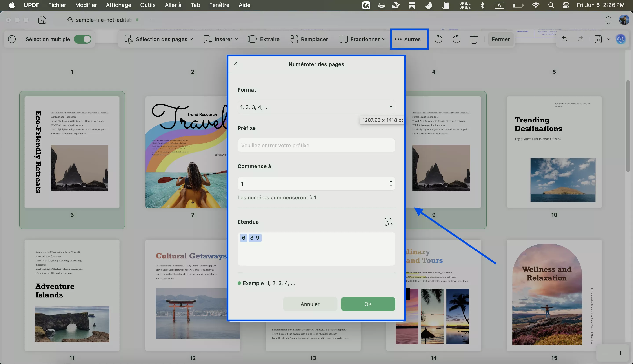Screen dimensions: 633x364
Task: Select page 6 Eco-Friendly Retreats thumbnail
Action: tap(72, 152)
